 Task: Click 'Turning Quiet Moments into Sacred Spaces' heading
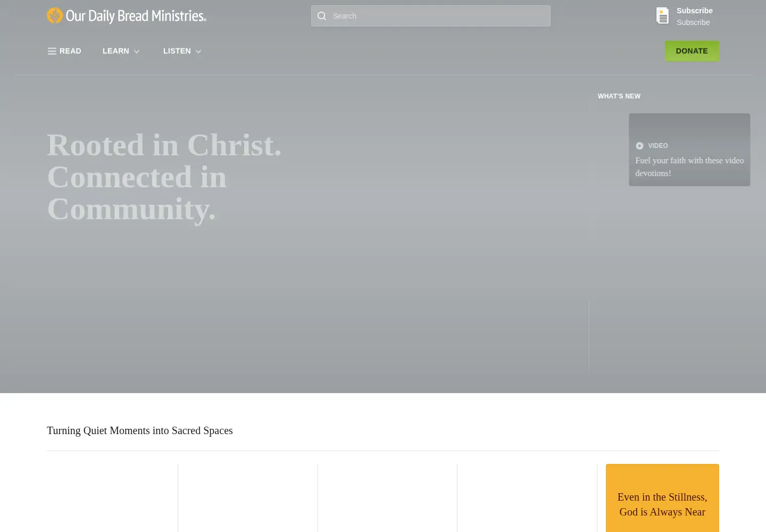coord(140,430)
